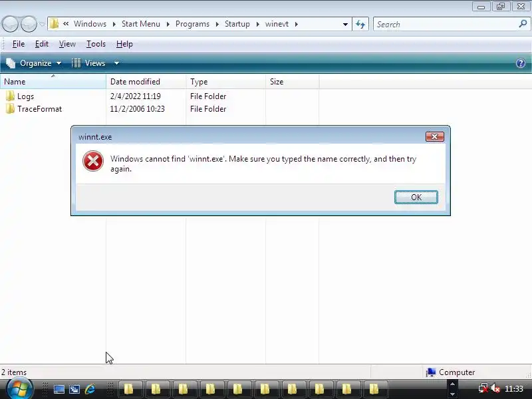
Task: Click the taskbar clock 11:33
Action: coord(513,388)
